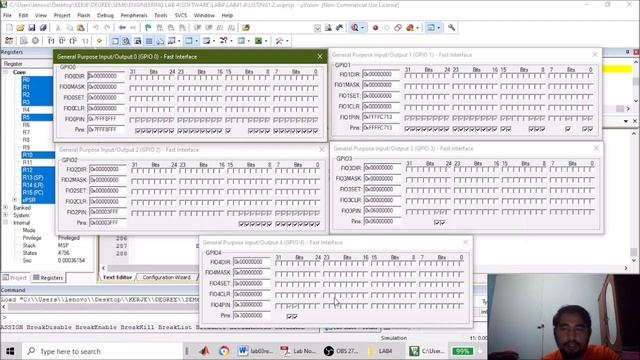
Task: Toggle GPIO 0 Pins bit 0 checkbox
Action: pyautogui.click(x=315, y=131)
